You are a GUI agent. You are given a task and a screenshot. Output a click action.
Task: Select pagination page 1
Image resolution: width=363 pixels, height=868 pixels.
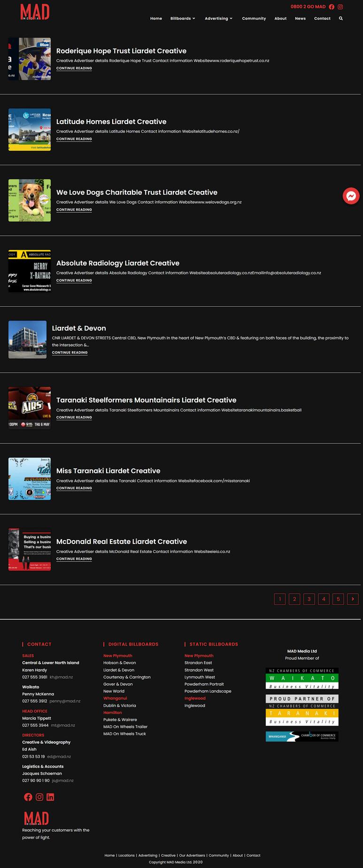pyautogui.click(x=280, y=599)
